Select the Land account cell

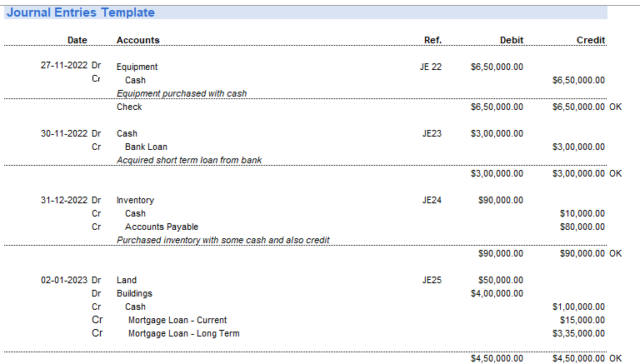[x=127, y=280]
